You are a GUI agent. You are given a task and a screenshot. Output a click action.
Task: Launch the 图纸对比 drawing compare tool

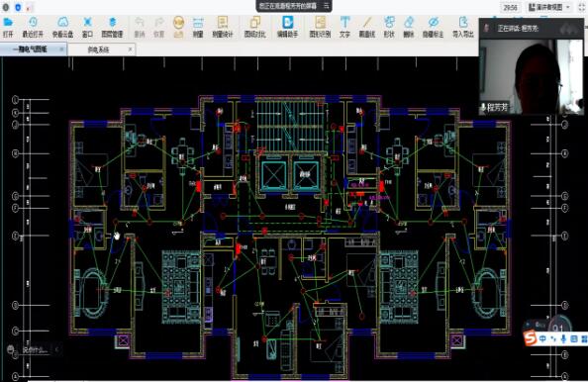[x=255, y=23]
